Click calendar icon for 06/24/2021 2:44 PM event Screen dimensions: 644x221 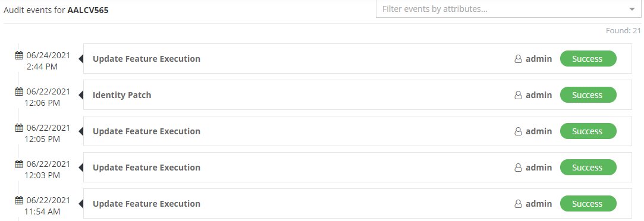(x=19, y=55)
